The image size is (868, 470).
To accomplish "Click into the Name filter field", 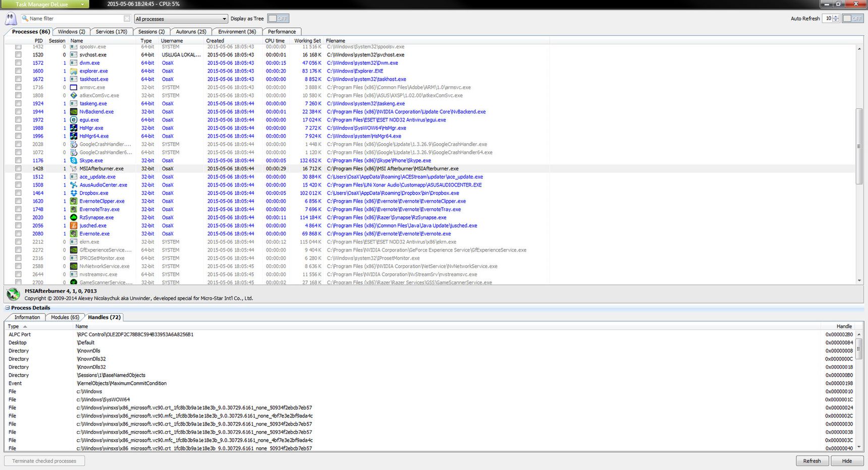I will click(76, 19).
